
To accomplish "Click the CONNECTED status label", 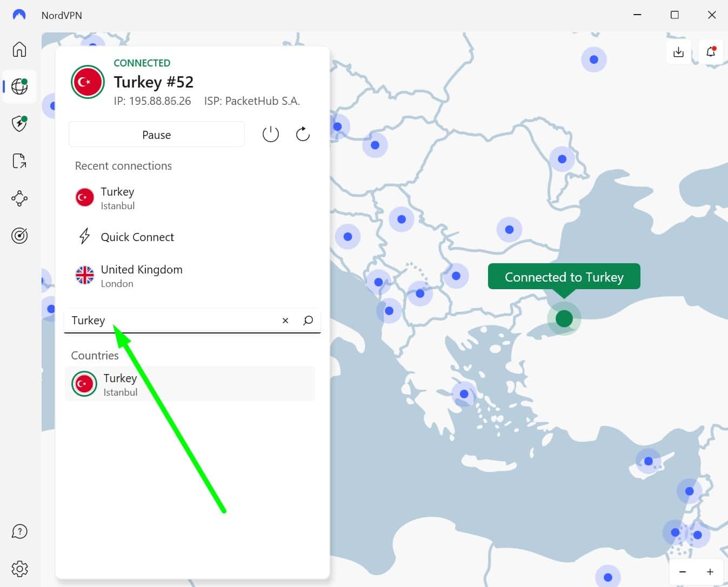I will click(x=142, y=63).
